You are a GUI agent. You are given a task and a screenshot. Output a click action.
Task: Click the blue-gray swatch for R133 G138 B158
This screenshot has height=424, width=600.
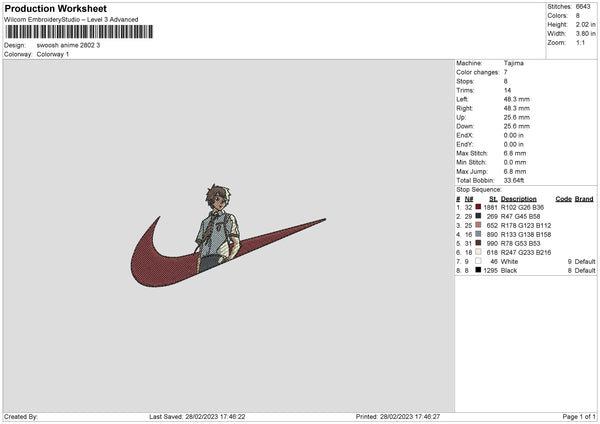[478, 234]
